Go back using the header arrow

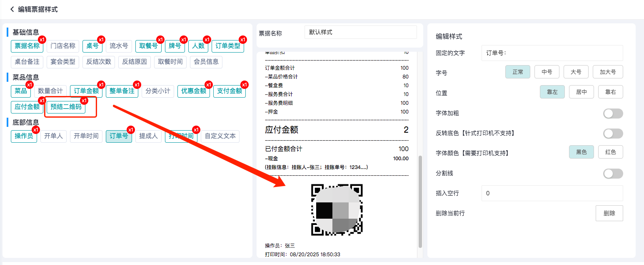click(x=12, y=9)
